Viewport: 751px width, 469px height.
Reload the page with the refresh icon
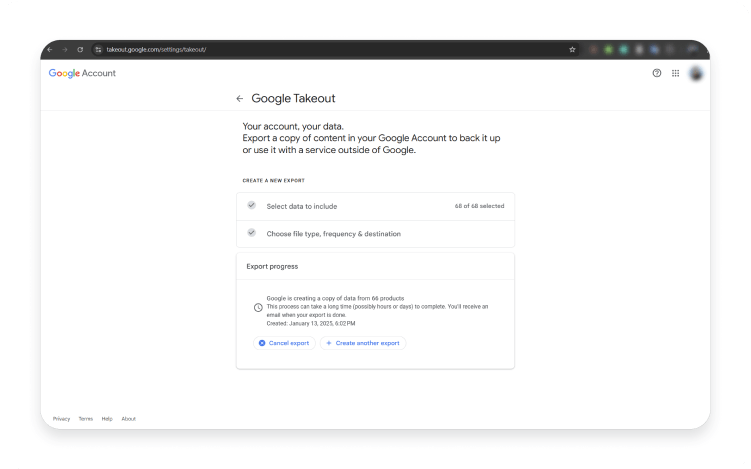(80, 49)
